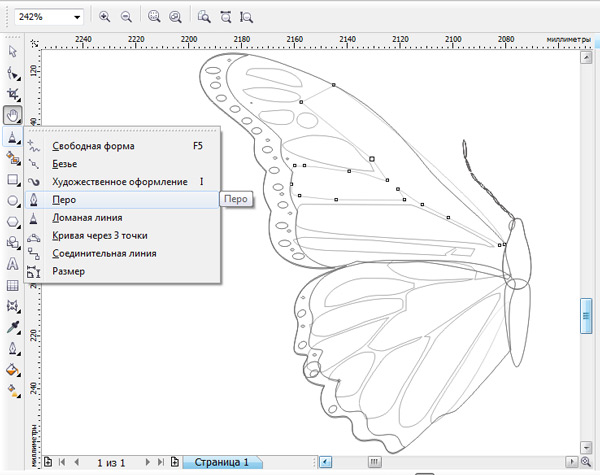Select the Crop tool
The width and height of the screenshot is (600, 475).
tap(13, 94)
